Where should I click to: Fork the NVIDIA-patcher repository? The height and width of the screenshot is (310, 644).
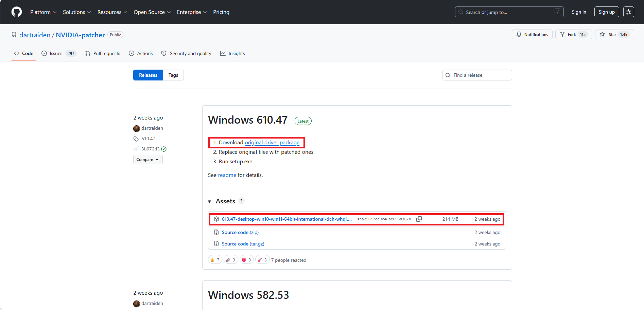(574, 34)
